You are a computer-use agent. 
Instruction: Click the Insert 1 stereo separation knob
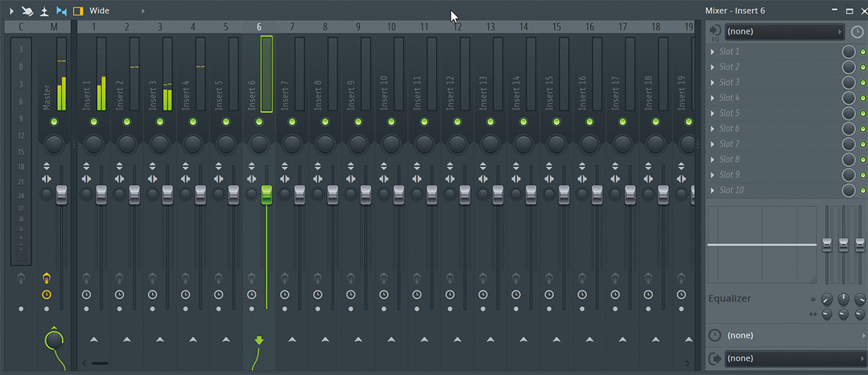click(x=86, y=194)
